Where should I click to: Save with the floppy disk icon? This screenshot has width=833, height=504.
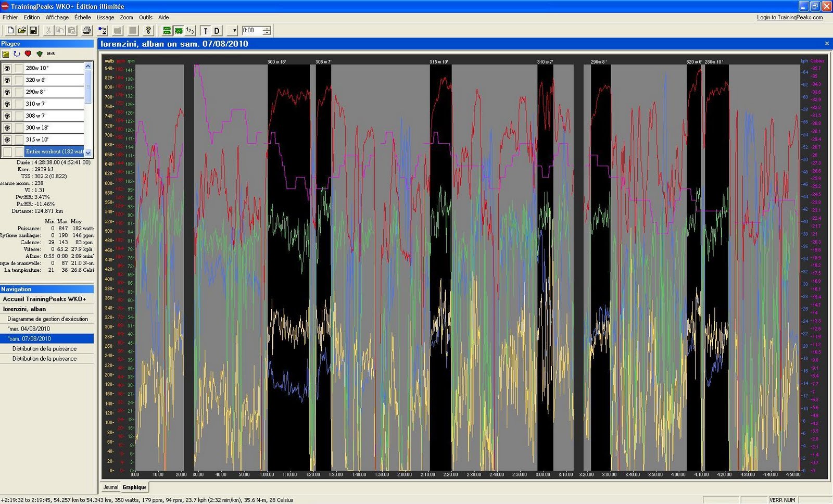pyautogui.click(x=33, y=31)
